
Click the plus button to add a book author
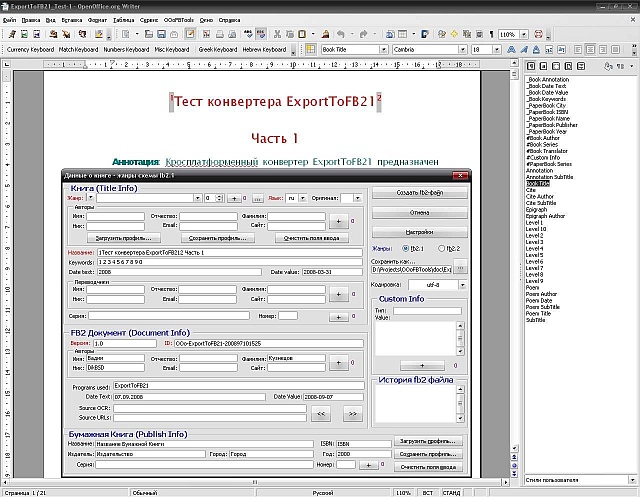337,221
